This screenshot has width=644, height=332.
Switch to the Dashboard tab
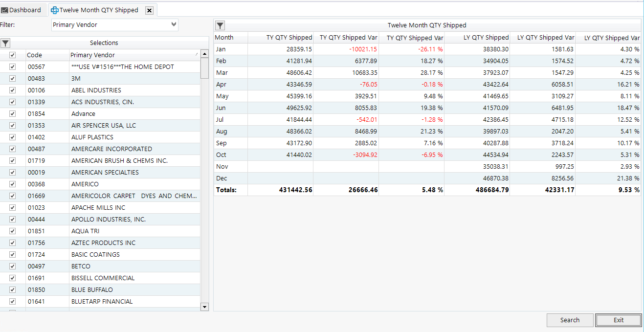click(x=23, y=10)
